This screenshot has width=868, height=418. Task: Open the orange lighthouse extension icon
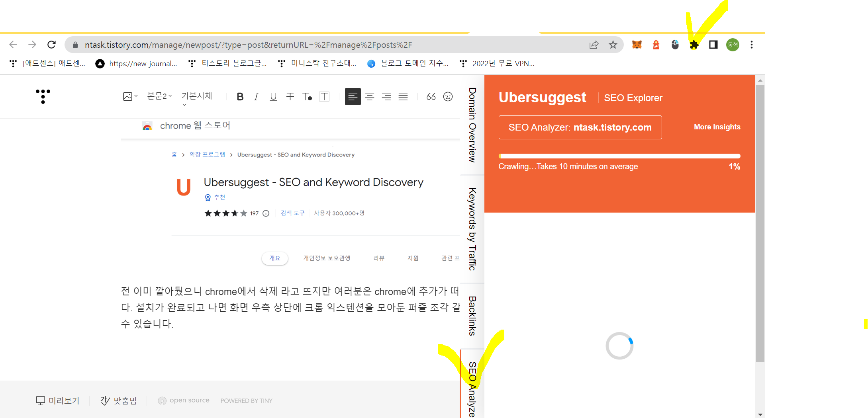656,45
